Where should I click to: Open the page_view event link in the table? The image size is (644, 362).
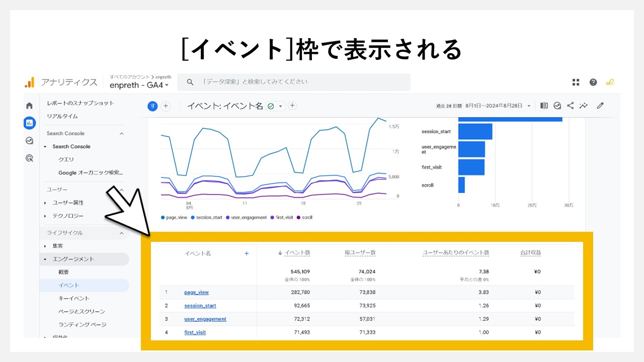(196, 292)
